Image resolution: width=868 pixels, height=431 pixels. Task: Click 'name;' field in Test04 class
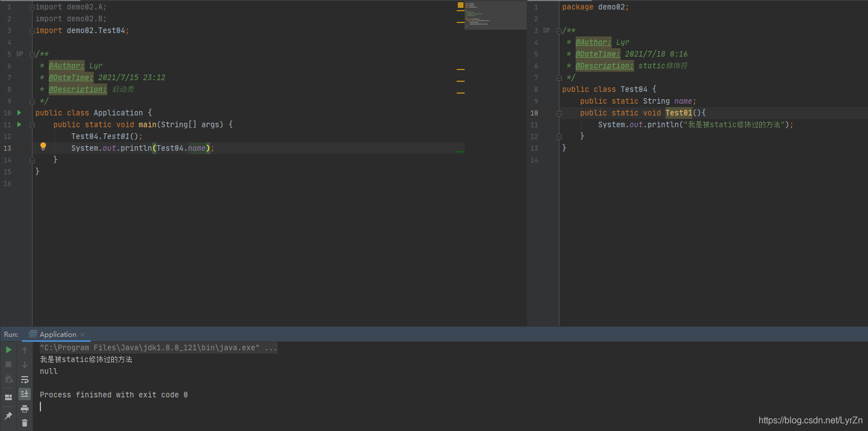686,101
